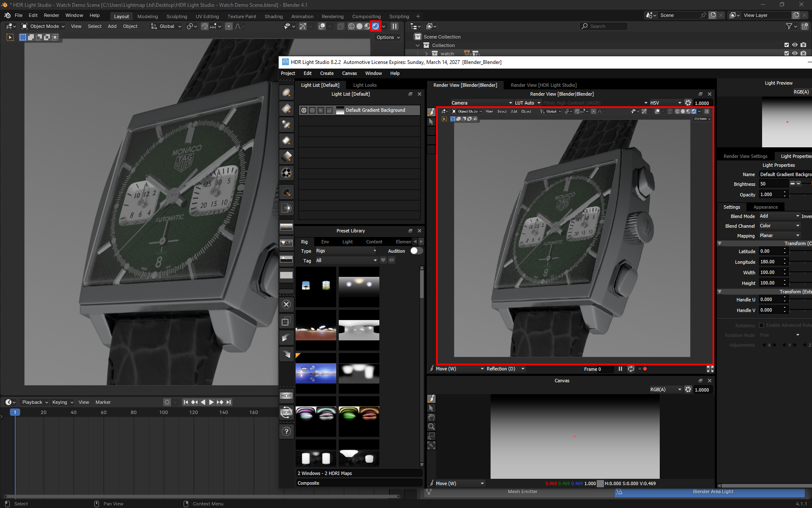Viewport: 812px width, 508px height.
Task: Switch Blender viewport to rendered shading mode
Action: (376, 26)
